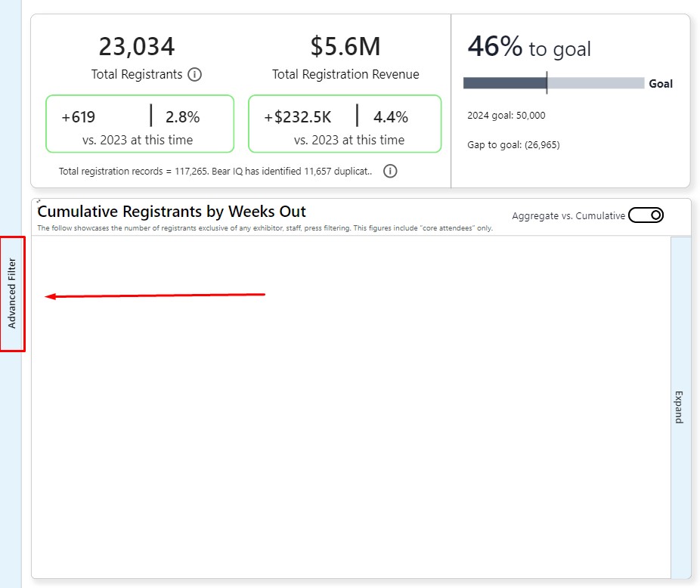Click the +619 vs. 2023 comparison card

coord(140,123)
